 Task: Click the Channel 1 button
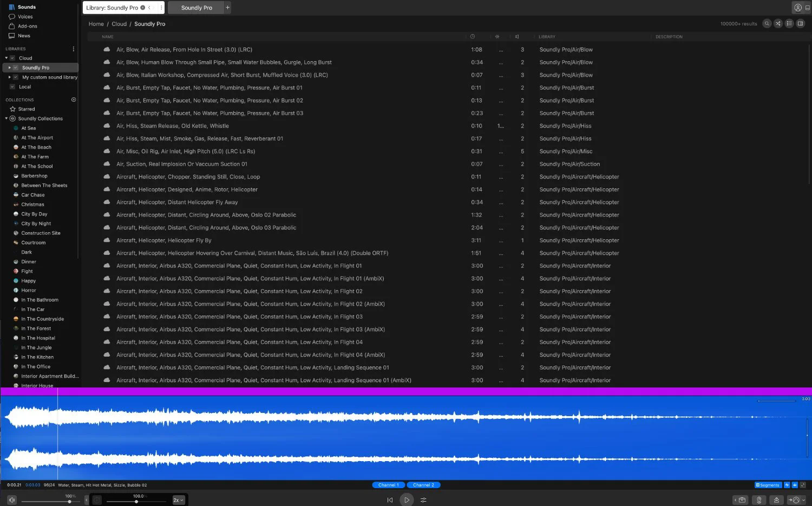tap(388, 485)
